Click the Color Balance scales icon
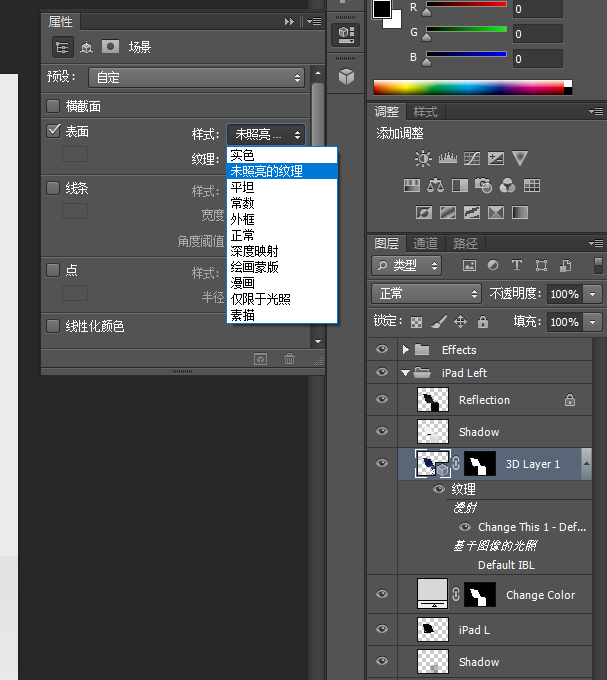This screenshot has height=680, width=607. pyautogui.click(x=435, y=185)
